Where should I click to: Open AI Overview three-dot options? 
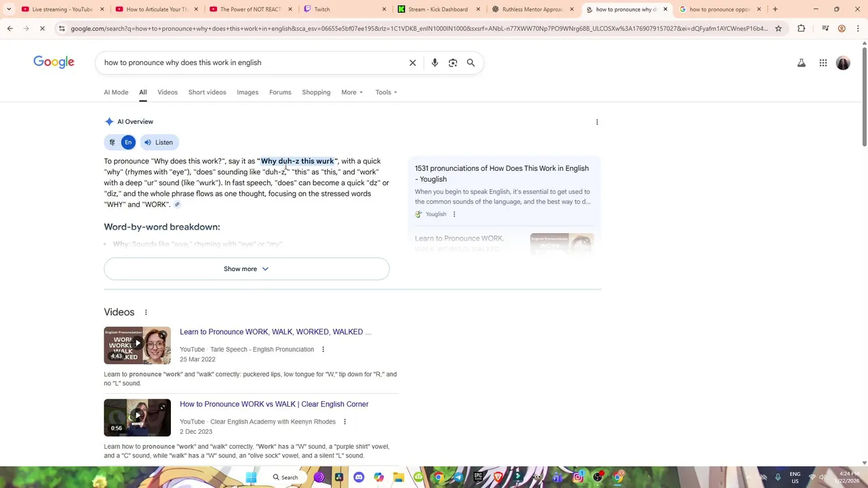(x=597, y=122)
